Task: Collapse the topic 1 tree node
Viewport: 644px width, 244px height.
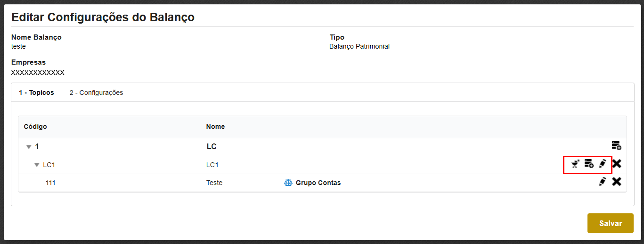Action: coord(29,147)
